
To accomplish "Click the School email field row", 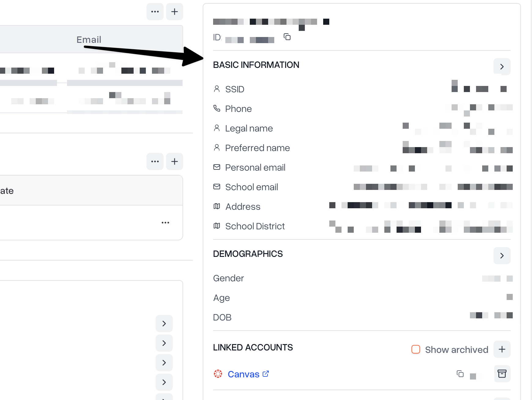I will (x=363, y=187).
